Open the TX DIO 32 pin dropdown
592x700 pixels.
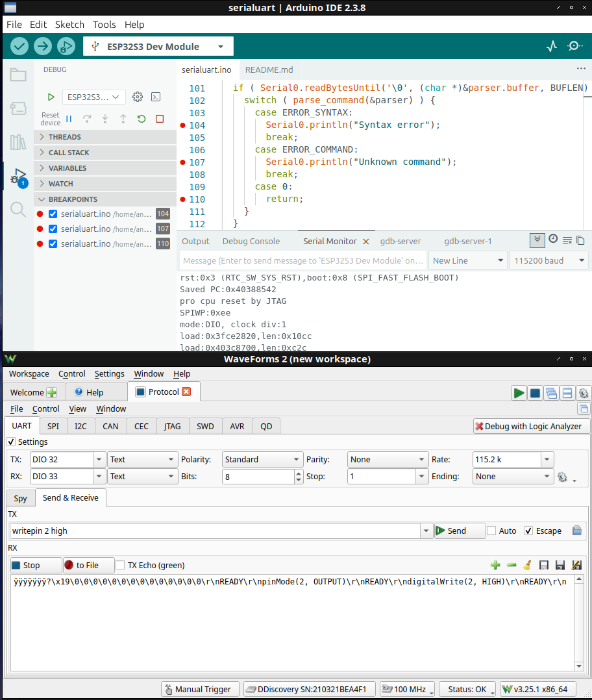tap(99, 459)
